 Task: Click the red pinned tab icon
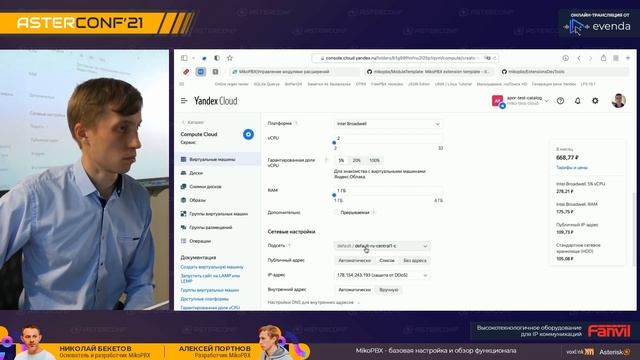tap(186, 72)
